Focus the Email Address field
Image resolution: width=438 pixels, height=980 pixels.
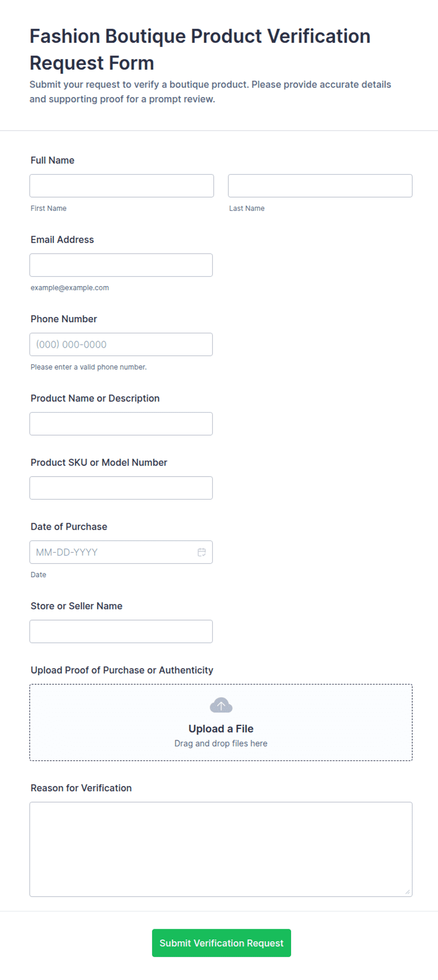coord(121,265)
